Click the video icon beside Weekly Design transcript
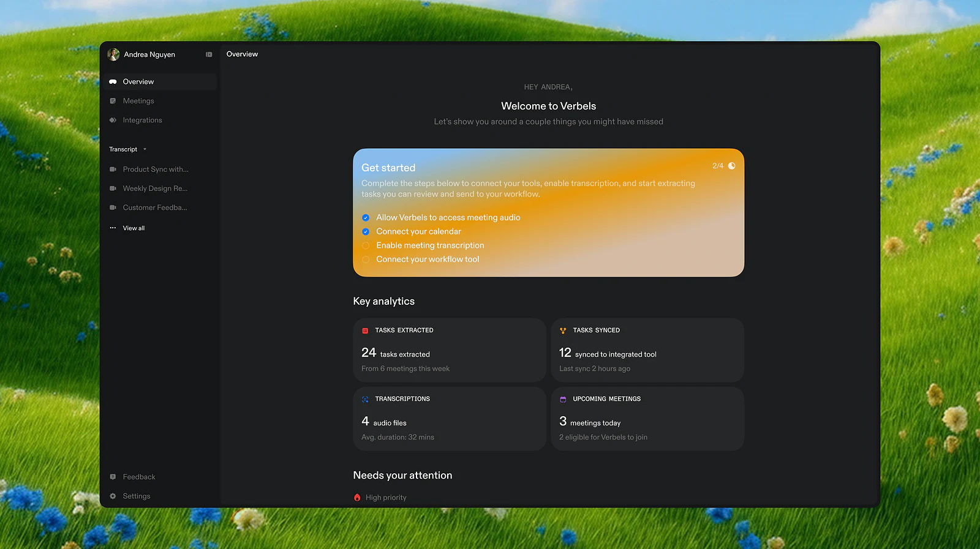Viewport: 980px width, 549px height. click(113, 189)
